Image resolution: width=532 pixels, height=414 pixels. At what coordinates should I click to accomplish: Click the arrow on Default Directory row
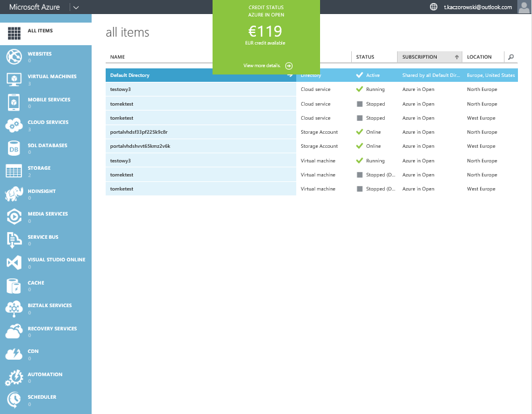(x=290, y=75)
